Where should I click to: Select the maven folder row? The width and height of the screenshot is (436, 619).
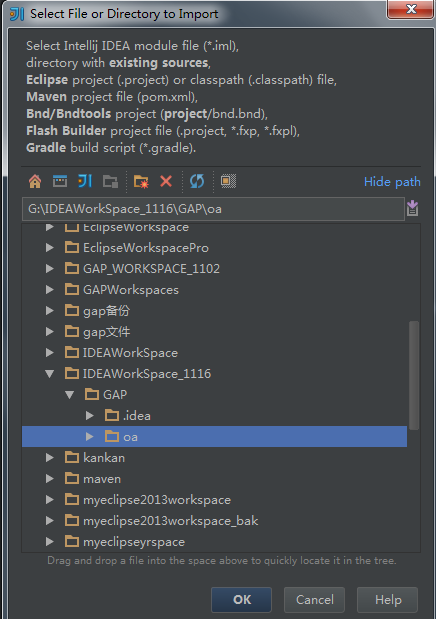click(214, 478)
